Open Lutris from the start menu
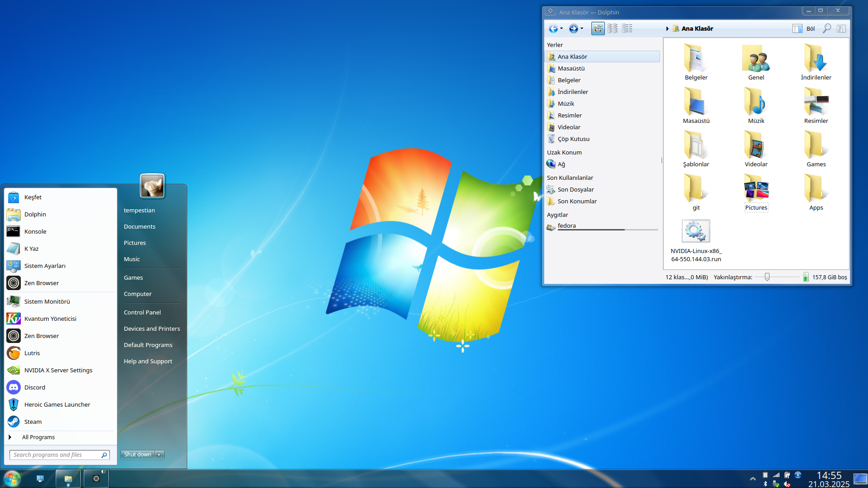868x488 pixels. click(x=32, y=353)
